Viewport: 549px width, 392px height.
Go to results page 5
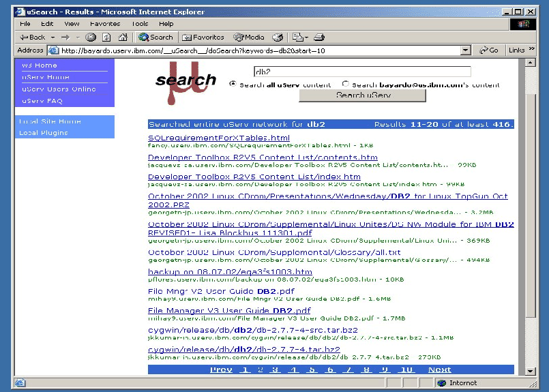[312, 370]
